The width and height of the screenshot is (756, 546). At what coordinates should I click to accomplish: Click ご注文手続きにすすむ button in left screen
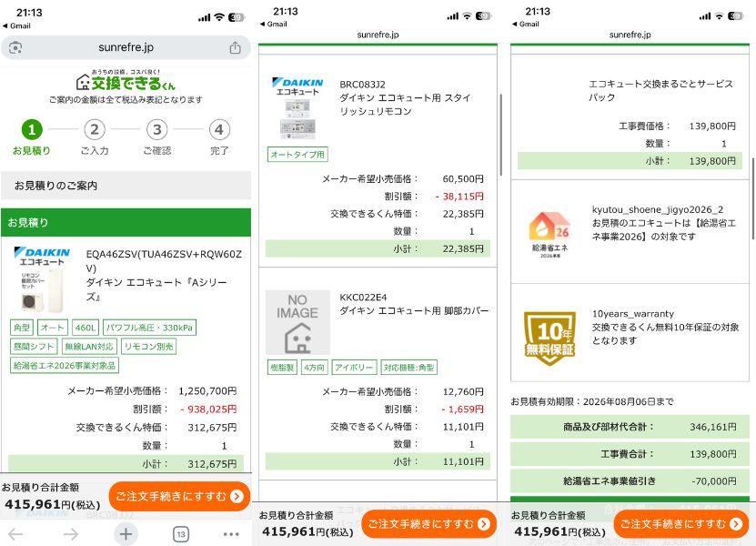(179, 496)
